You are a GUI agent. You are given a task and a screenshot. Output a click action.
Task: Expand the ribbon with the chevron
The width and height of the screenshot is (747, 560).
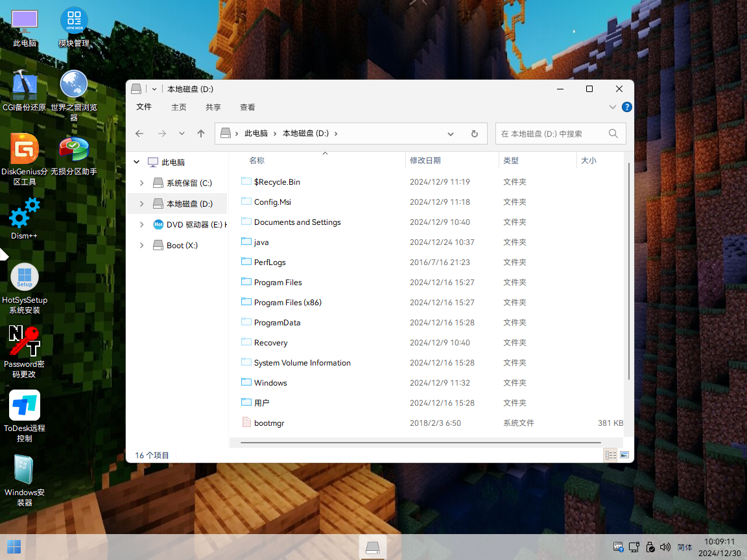pos(613,107)
